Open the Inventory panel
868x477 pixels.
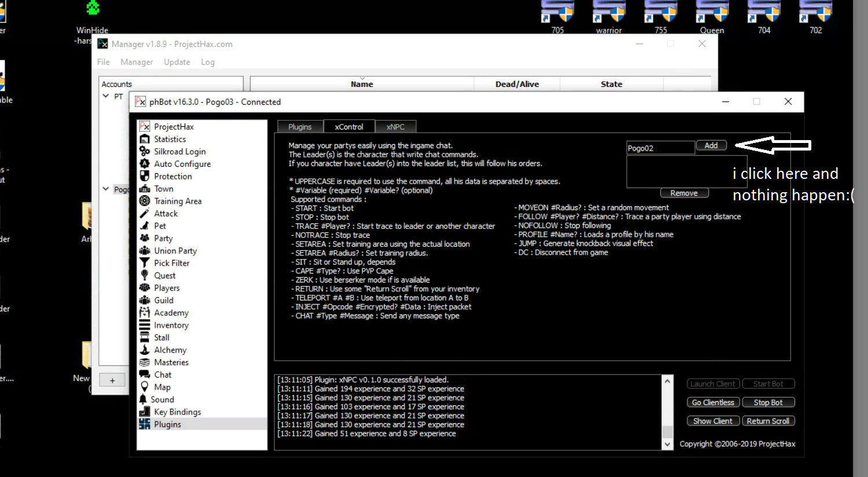(171, 325)
